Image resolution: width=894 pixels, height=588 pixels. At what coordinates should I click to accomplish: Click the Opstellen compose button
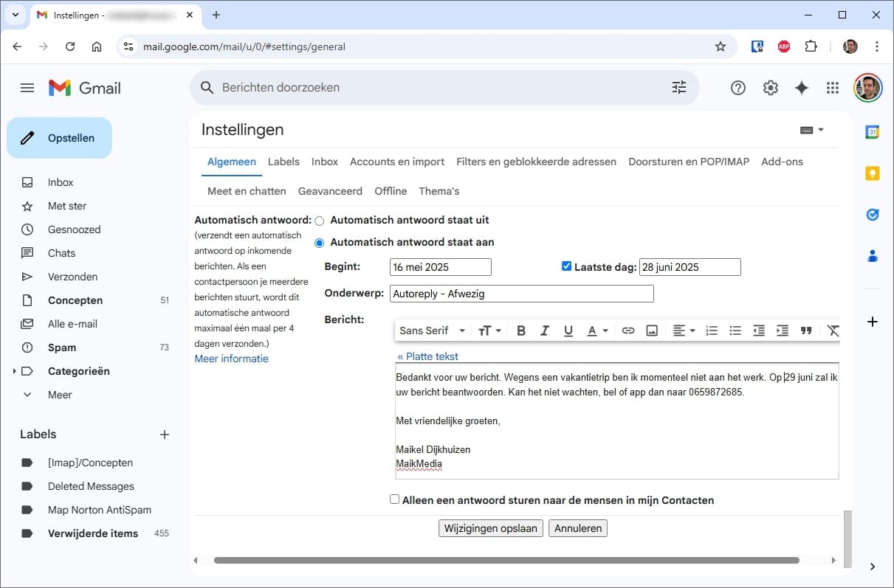point(60,138)
